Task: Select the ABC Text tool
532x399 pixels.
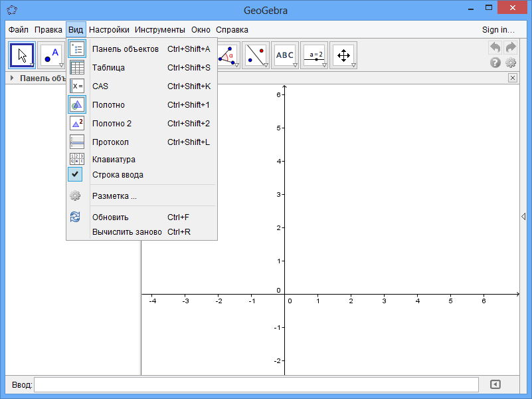Action: pyautogui.click(x=285, y=55)
